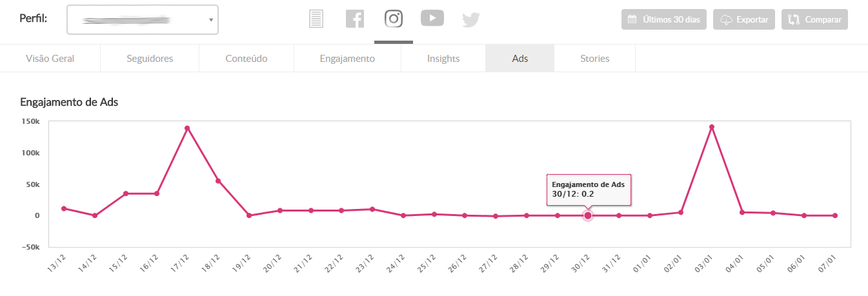
Task: Expand profile list using the dropdown arrow
Action: tap(211, 20)
